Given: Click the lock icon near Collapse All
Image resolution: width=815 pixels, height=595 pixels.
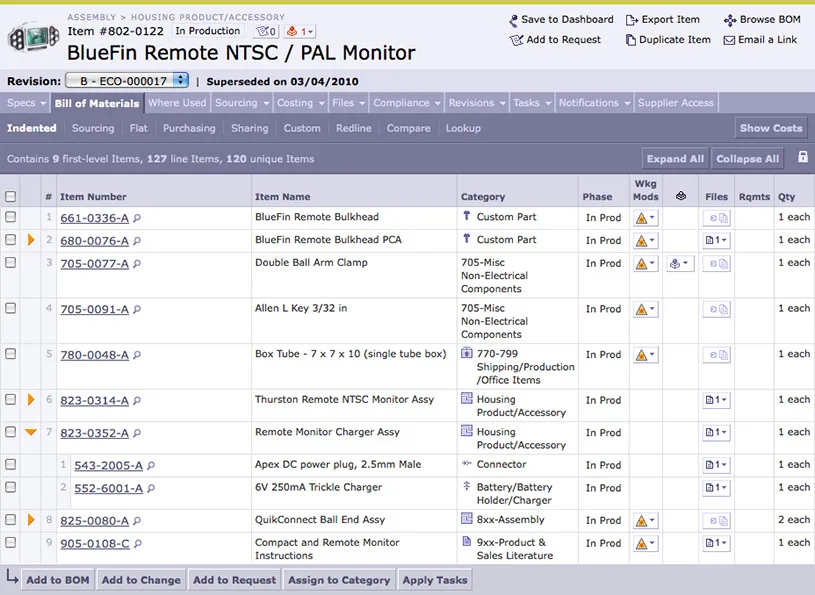Looking at the screenshot, I should (802, 158).
